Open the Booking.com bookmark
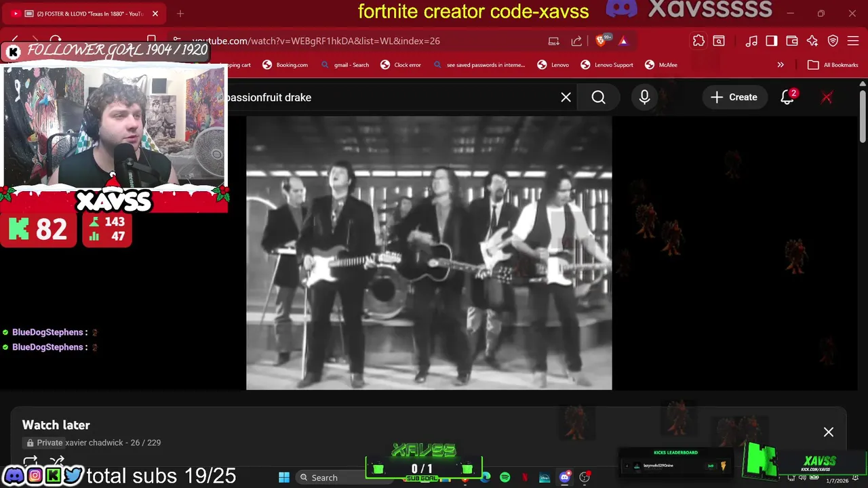Viewport: 868px width, 488px height. click(x=285, y=65)
